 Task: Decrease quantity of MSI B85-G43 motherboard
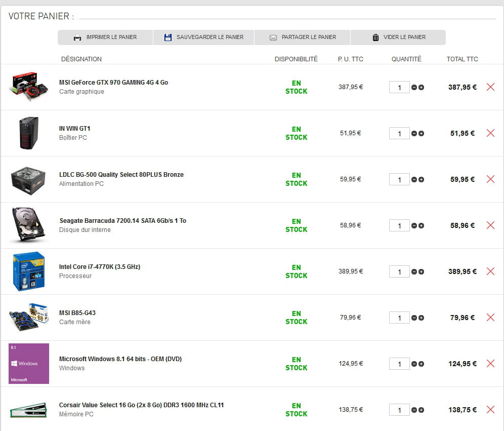tap(414, 318)
